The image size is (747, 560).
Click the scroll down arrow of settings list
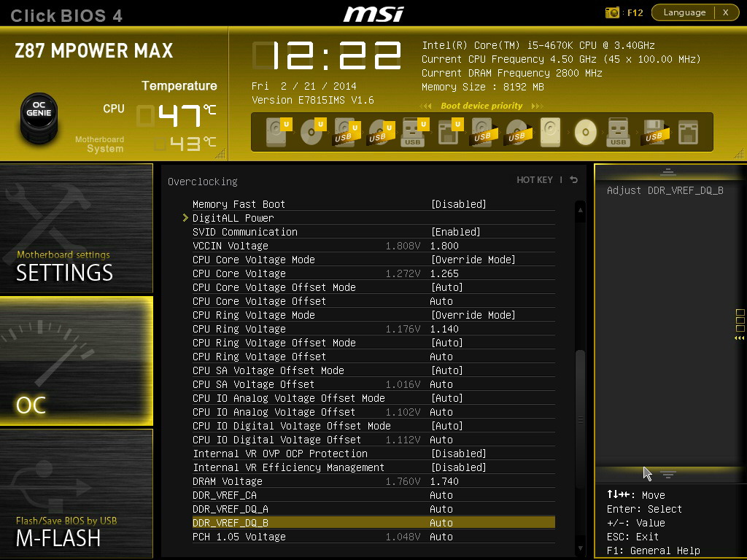pos(580,548)
